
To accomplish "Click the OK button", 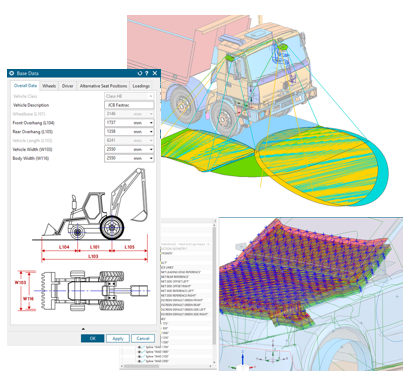I will click(92, 338).
